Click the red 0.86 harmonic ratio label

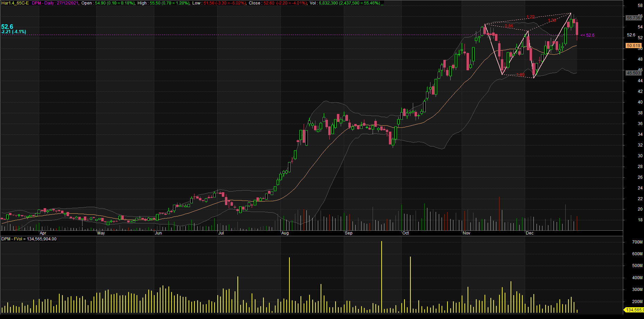point(509,26)
